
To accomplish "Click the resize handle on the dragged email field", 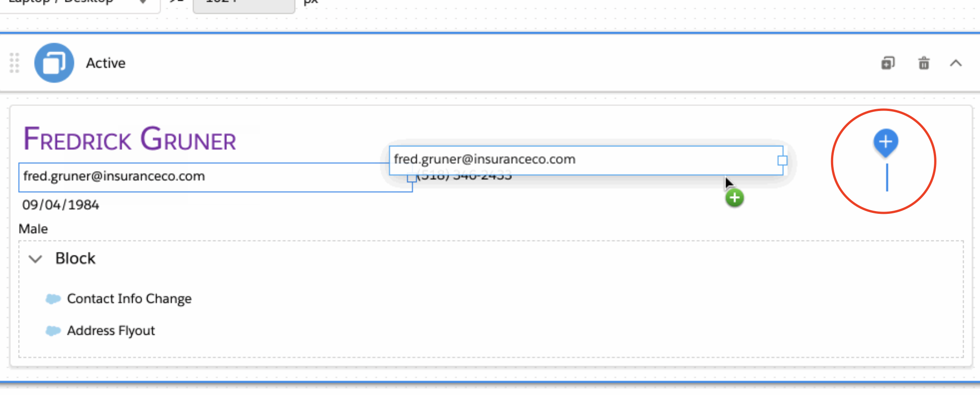I will coord(782,160).
